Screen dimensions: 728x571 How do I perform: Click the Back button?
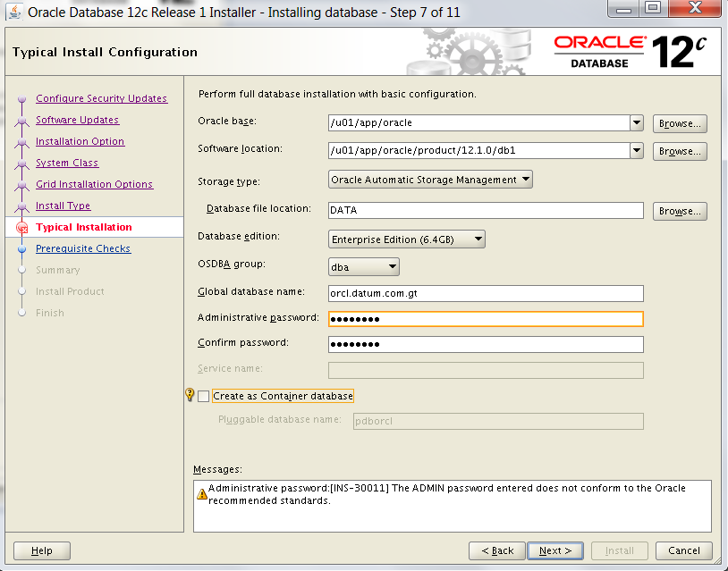point(497,550)
